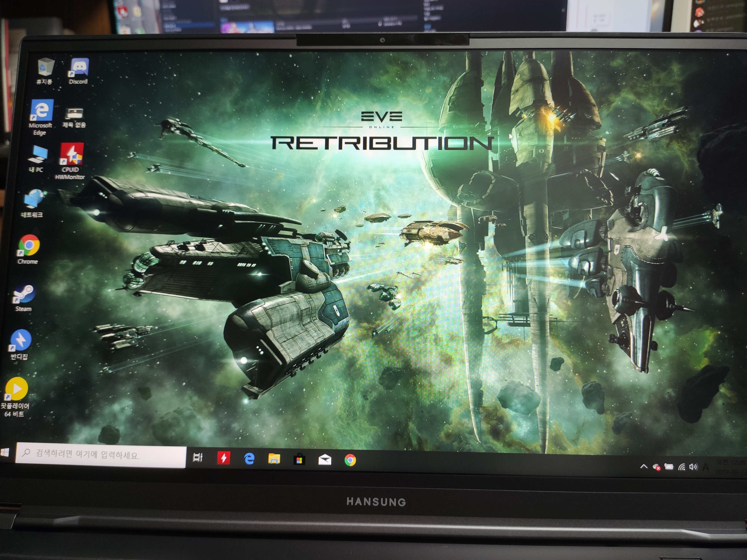Open the volume speaker control in tray

tap(693, 467)
